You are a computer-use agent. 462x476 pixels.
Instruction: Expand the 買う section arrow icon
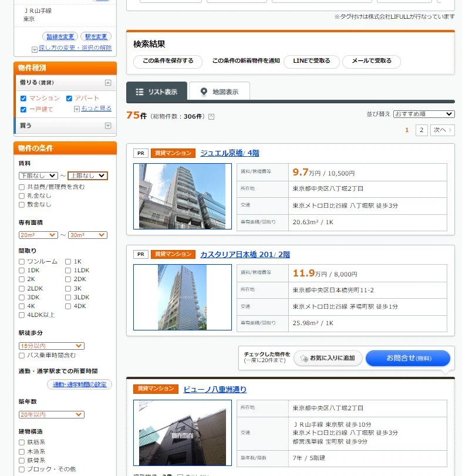[108, 126]
